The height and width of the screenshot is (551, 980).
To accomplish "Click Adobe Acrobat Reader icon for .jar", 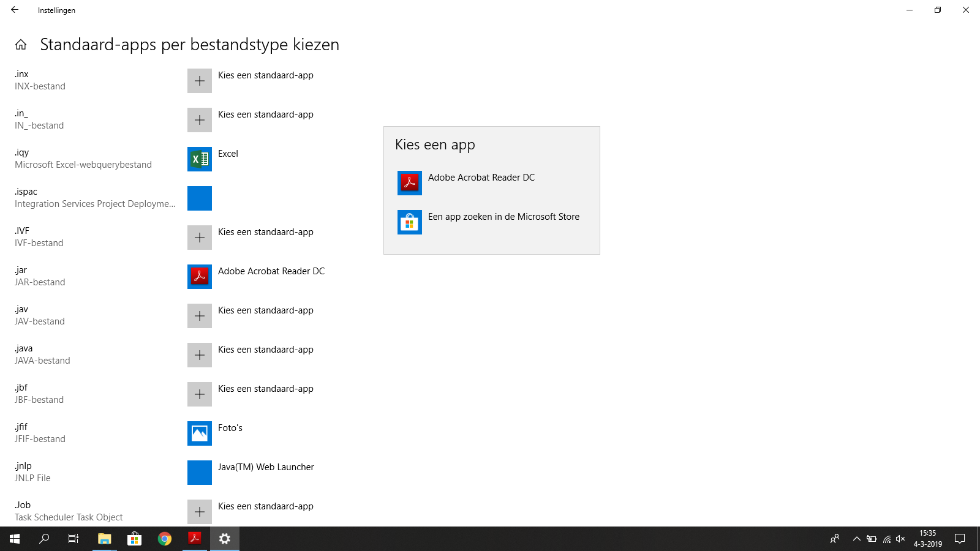I will tap(200, 277).
